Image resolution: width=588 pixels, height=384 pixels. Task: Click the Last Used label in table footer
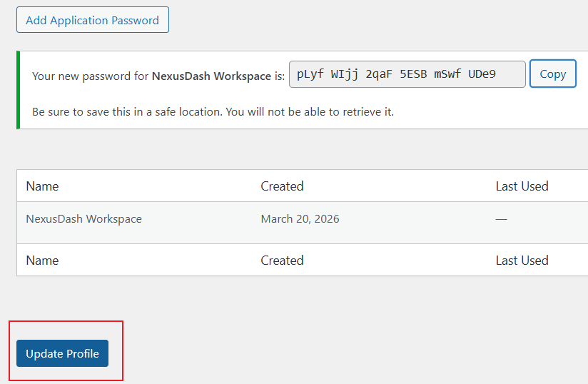pyautogui.click(x=522, y=261)
